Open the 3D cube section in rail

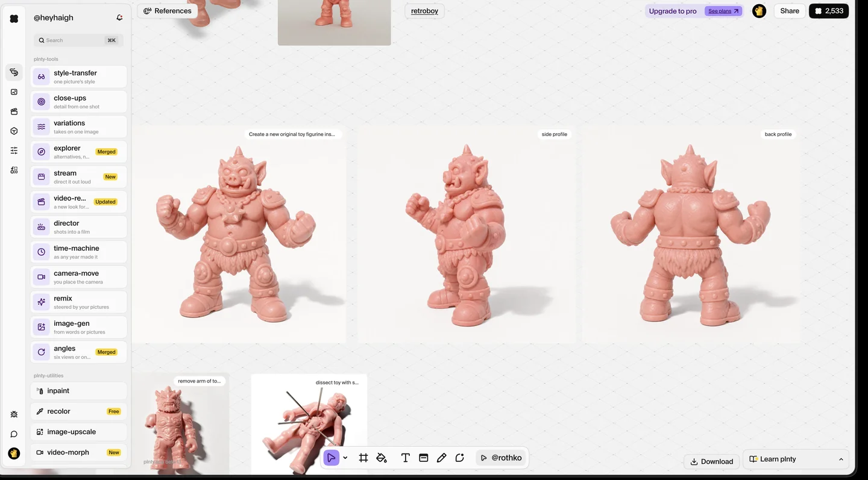coord(14,131)
